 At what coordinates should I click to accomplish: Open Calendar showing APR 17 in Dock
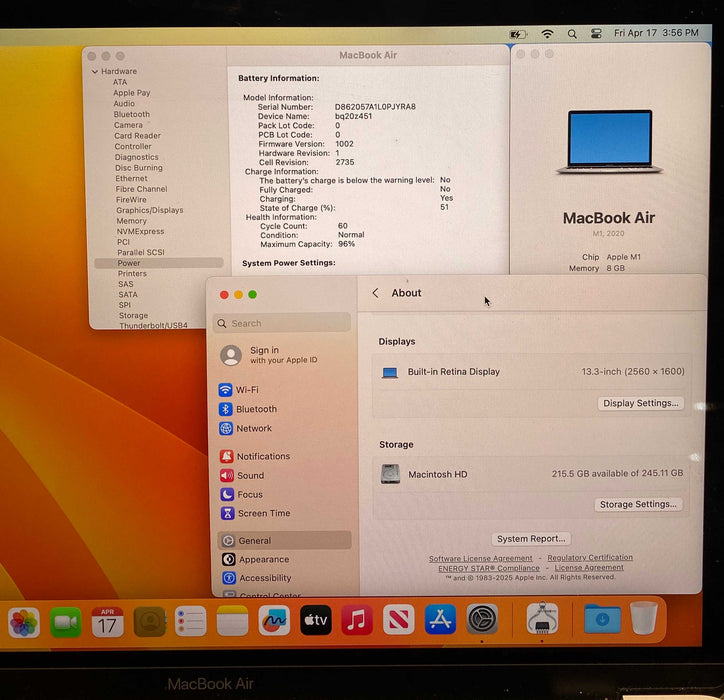pyautogui.click(x=107, y=622)
